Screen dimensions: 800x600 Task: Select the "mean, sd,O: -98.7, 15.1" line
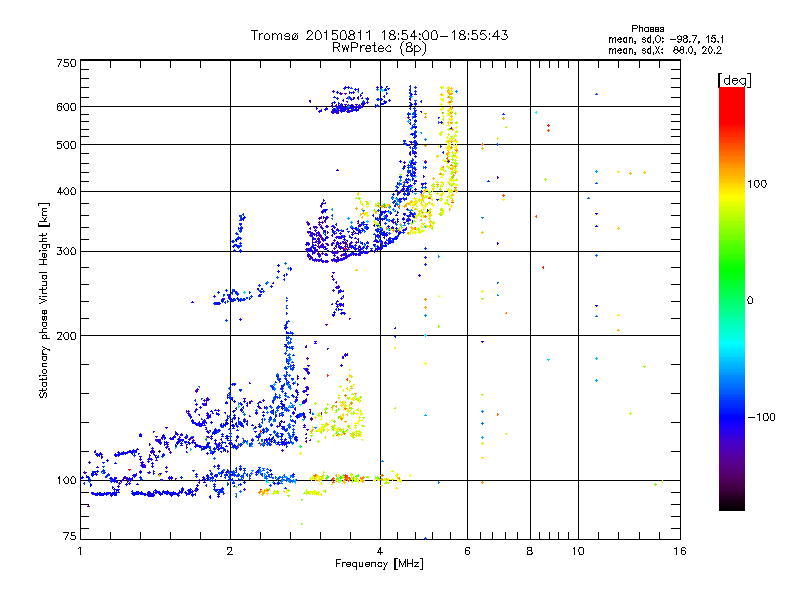(x=666, y=39)
